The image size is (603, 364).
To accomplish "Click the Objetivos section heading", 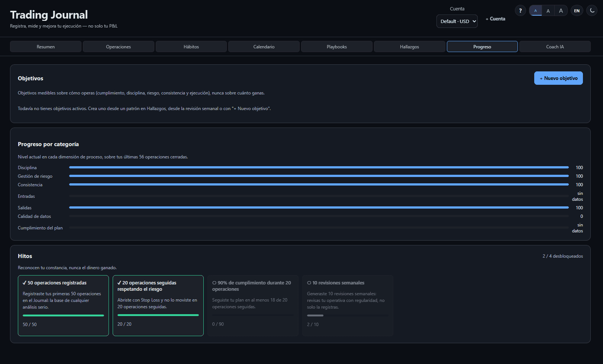I will pos(30,78).
